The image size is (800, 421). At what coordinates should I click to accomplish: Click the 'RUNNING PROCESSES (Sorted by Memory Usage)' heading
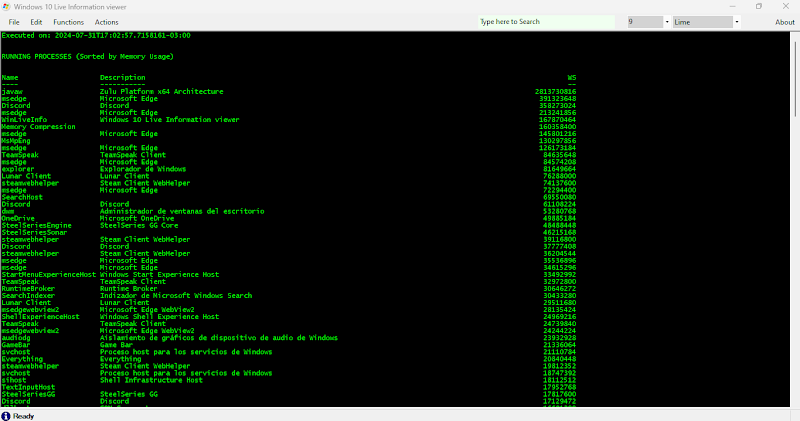point(87,57)
